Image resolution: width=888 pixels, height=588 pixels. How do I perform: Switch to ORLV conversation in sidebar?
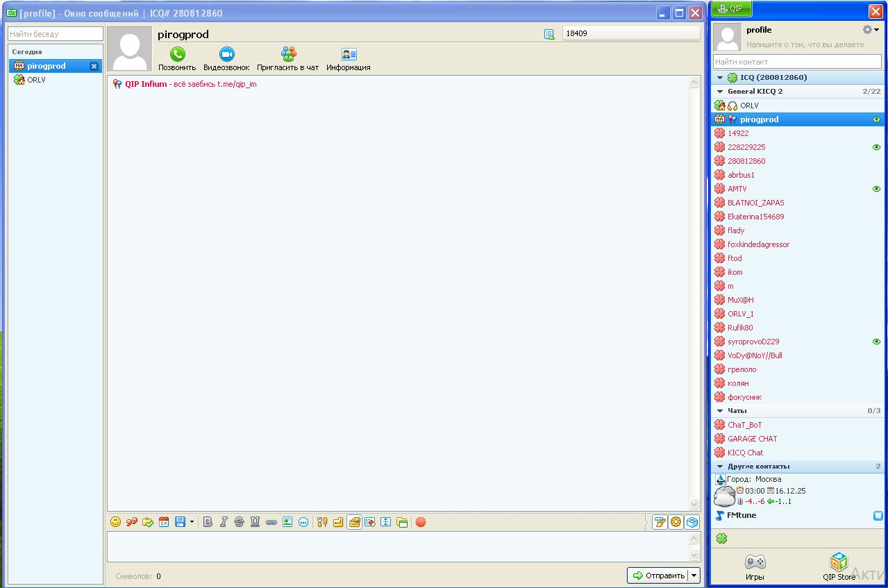pyautogui.click(x=36, y=80)
